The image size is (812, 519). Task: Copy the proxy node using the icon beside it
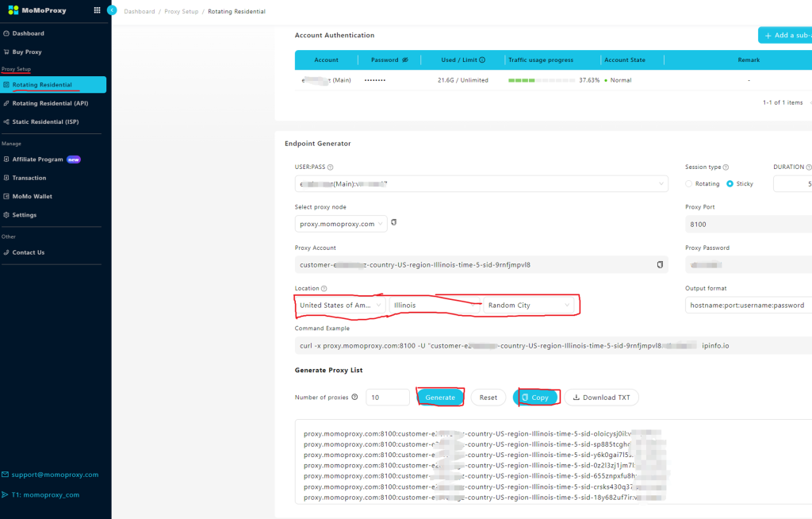coord(394,223)
